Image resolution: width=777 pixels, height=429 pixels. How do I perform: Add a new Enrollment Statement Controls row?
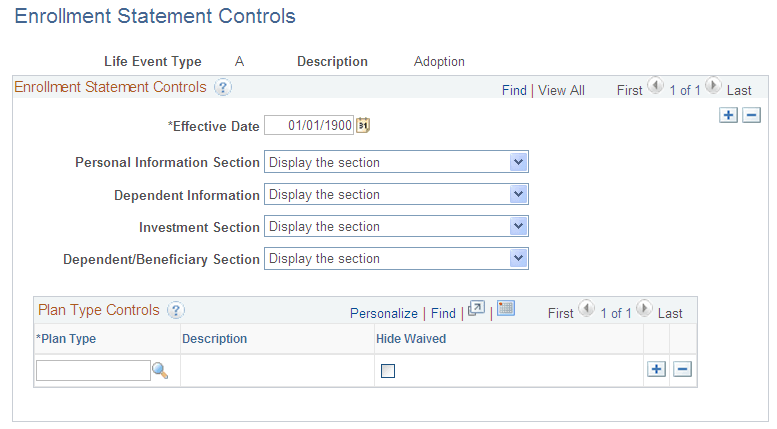tap(729, 115)
